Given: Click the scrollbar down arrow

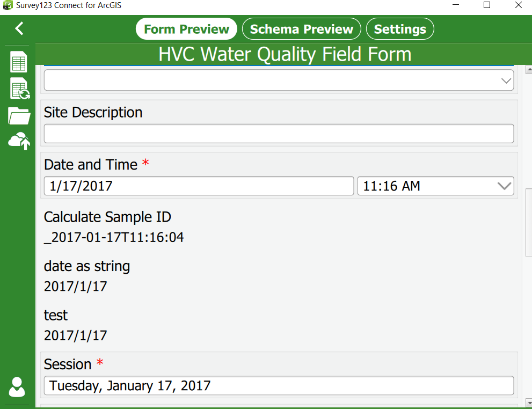Looking at the screenshot, I should point(529,402).
